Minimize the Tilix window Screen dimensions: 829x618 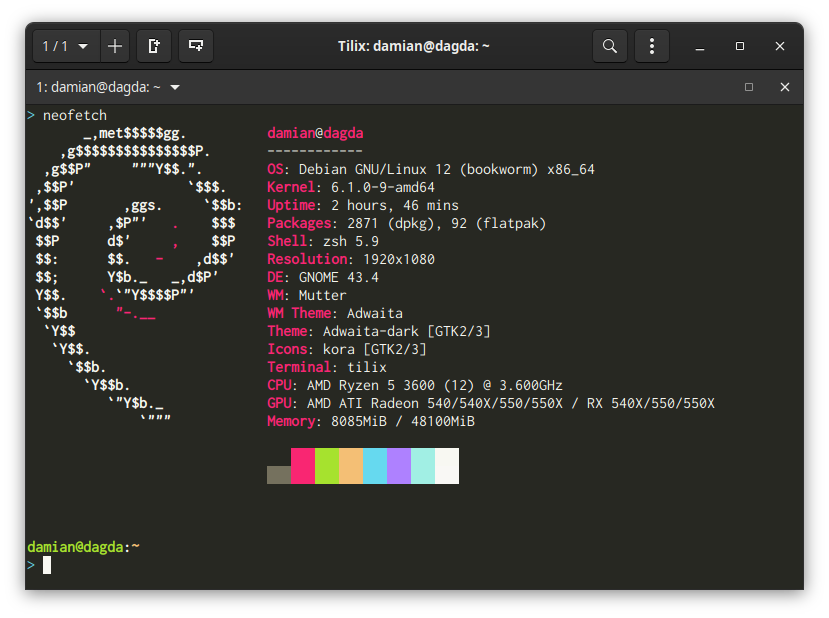coord(699,46)
